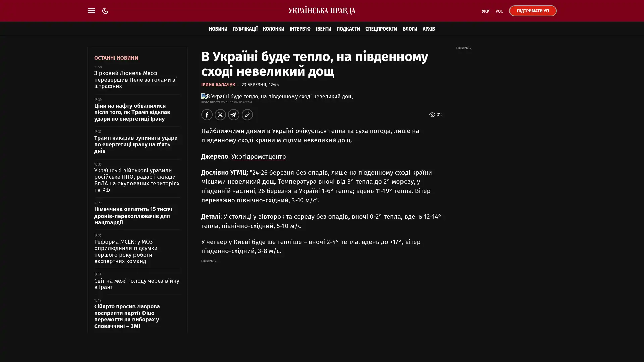Switch language to УКР
This screenshot has width=644, height=362.
(x=485, y=11)
